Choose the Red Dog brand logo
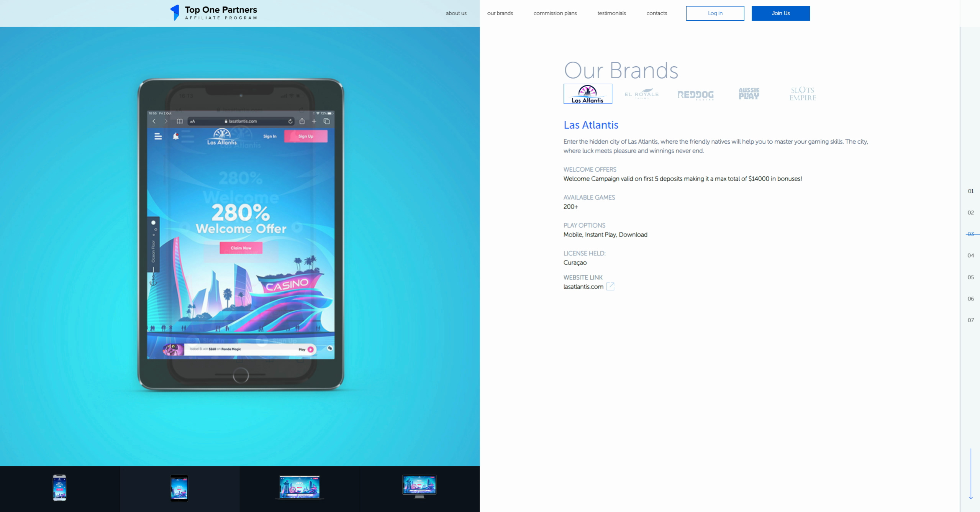The width and height of the screenshot is (980, 512). click(695, 95)
